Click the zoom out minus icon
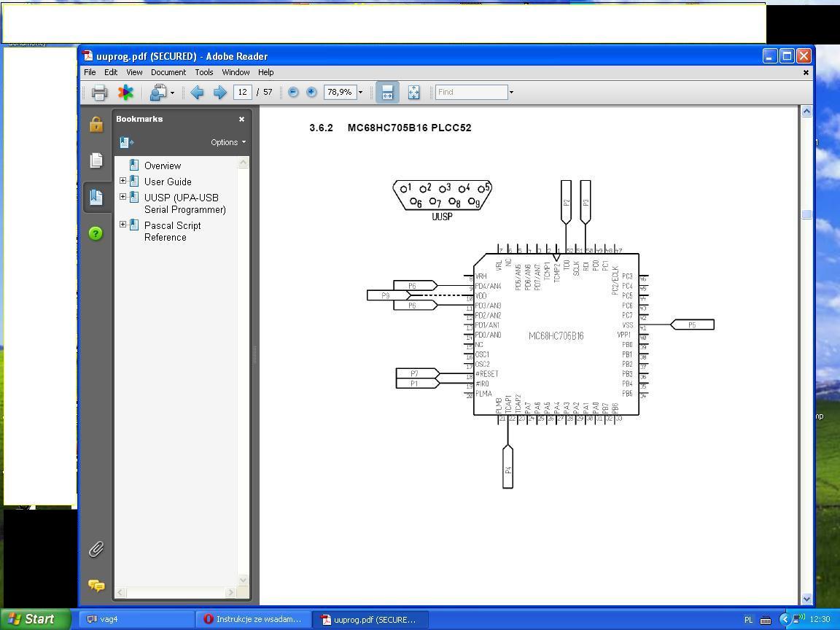Screen dimensions: 840x630 pos(293,92)
